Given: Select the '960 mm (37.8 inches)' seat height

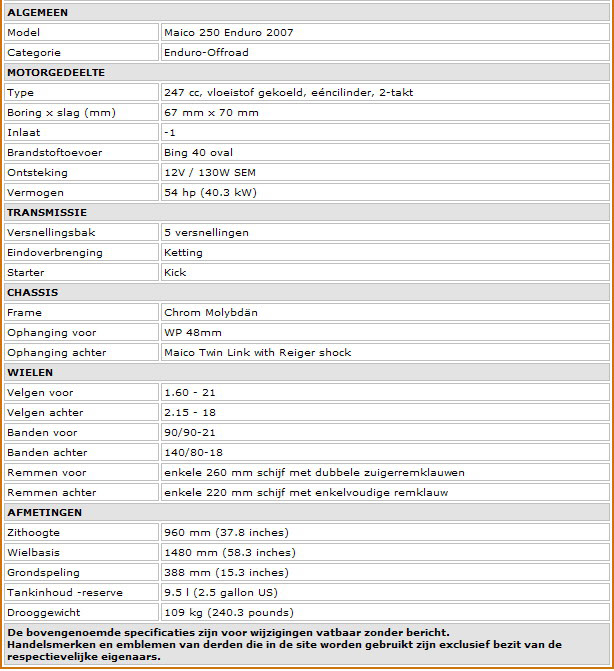Looking at the screenshot, I should click(226, 533).
